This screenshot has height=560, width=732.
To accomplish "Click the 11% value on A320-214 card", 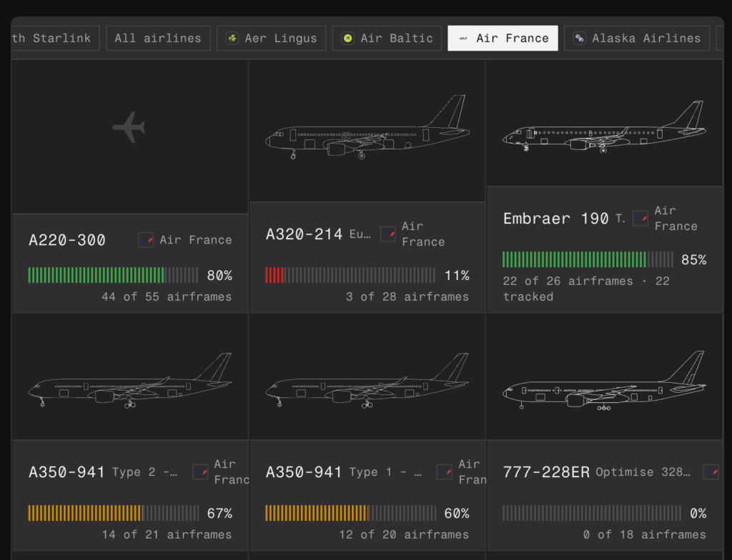I will click(x=457, y=275).
